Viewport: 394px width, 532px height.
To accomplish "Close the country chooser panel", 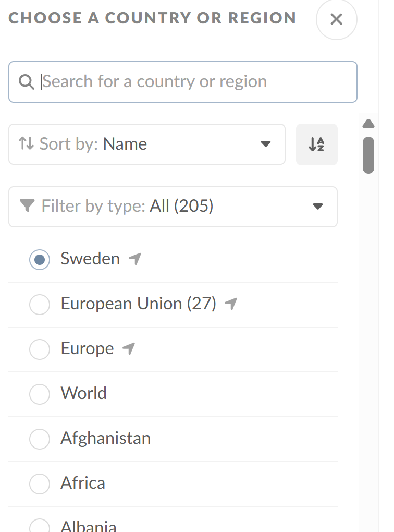I will click(336, 20).
